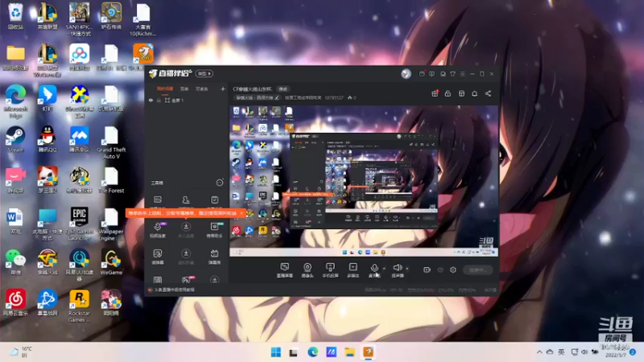
Task: Close the orange notification banner
Action: coord(241,213)
